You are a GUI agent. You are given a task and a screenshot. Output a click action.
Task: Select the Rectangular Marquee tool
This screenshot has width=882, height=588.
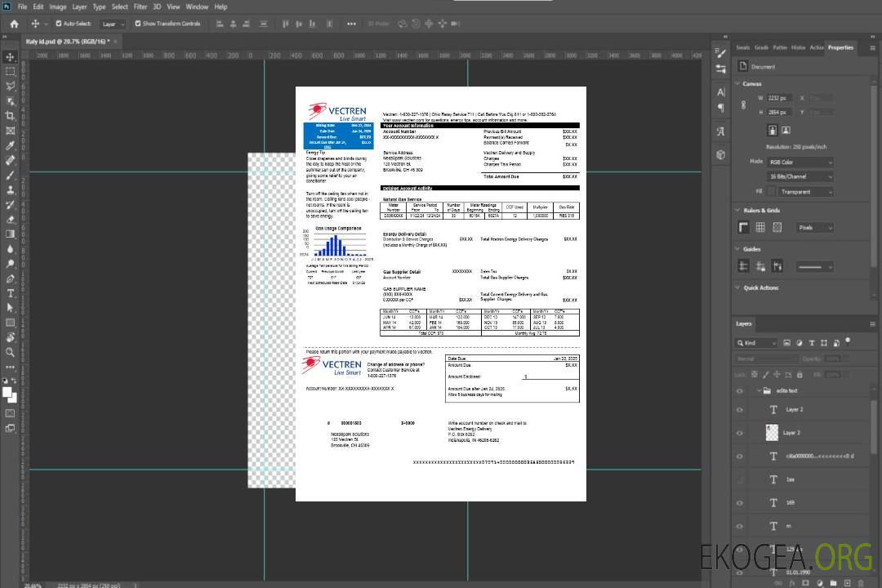point(10,72)
